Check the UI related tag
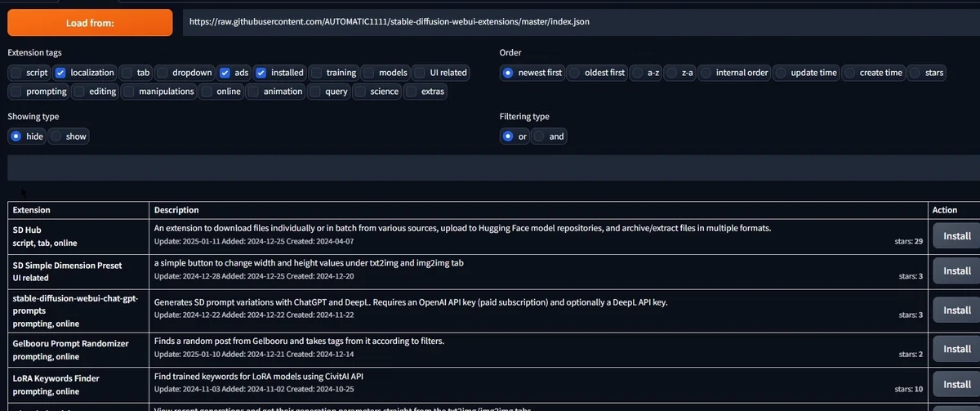 coord(420,73)
